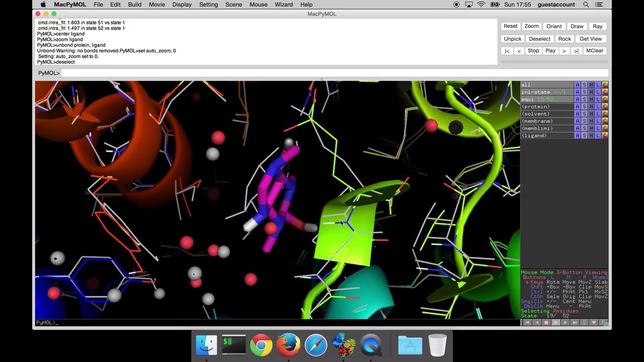Open the Action menu for the ligand row
The height and width of the screenshot is (362, 644).
tap(578, 136)
